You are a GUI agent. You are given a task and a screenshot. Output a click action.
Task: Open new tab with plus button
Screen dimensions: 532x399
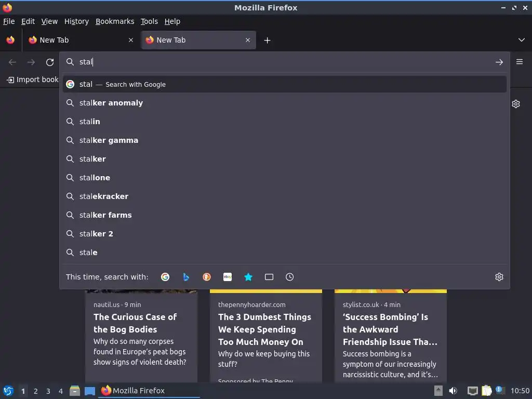pyautogui.click(x=268, y=41)
